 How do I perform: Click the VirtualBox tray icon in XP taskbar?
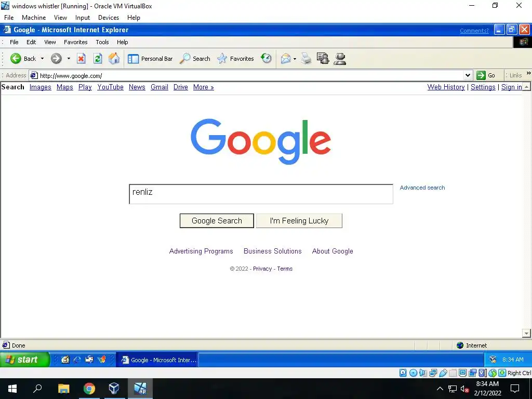493,360
